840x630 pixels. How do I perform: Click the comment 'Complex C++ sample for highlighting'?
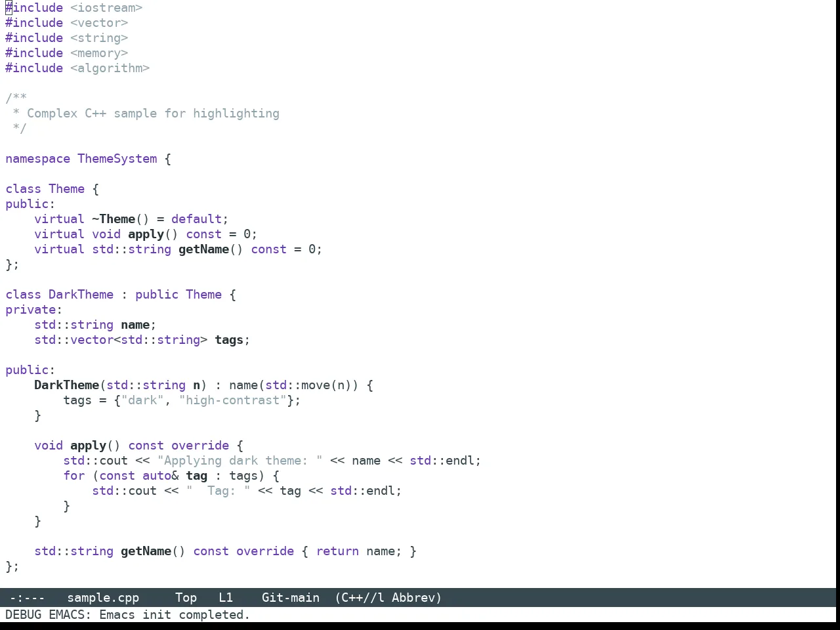coord(153,114)
